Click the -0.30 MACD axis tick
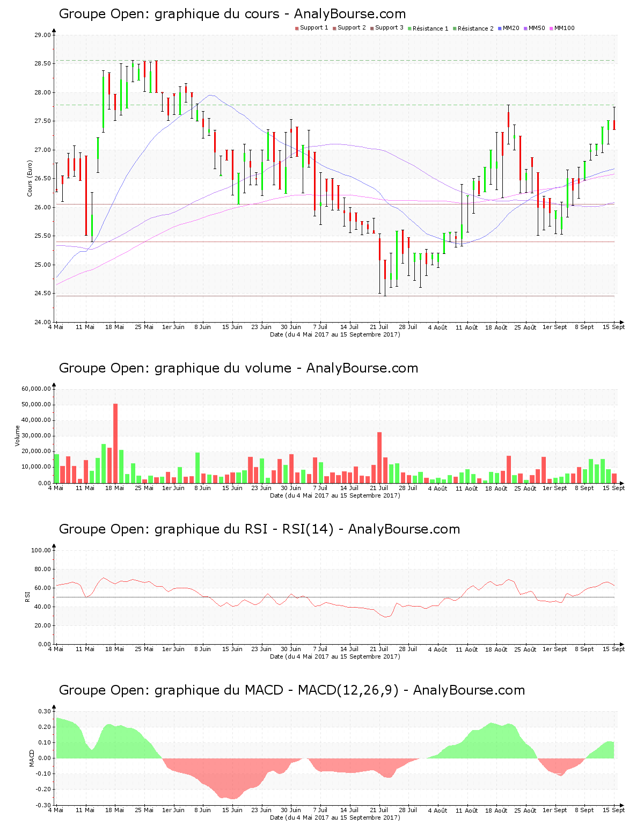The width and height of the screenshot is (644, 832). [x=43, y=805]
